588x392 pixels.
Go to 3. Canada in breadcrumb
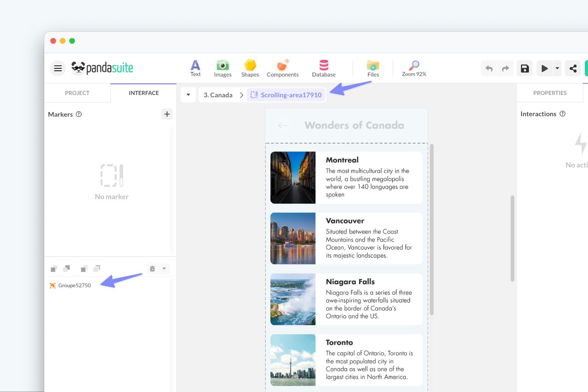point(218,95)
